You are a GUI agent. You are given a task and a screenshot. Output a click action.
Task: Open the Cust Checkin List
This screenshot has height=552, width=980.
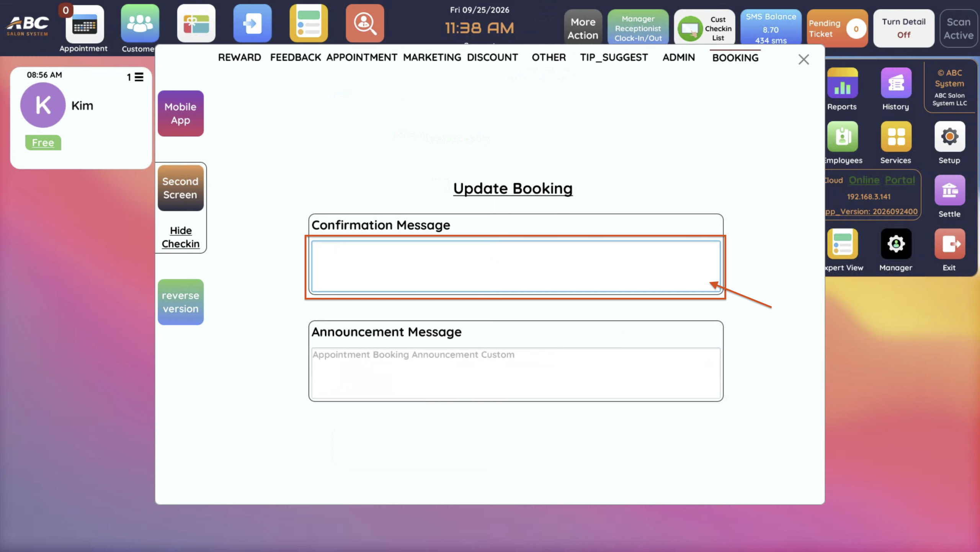point(704,28)
